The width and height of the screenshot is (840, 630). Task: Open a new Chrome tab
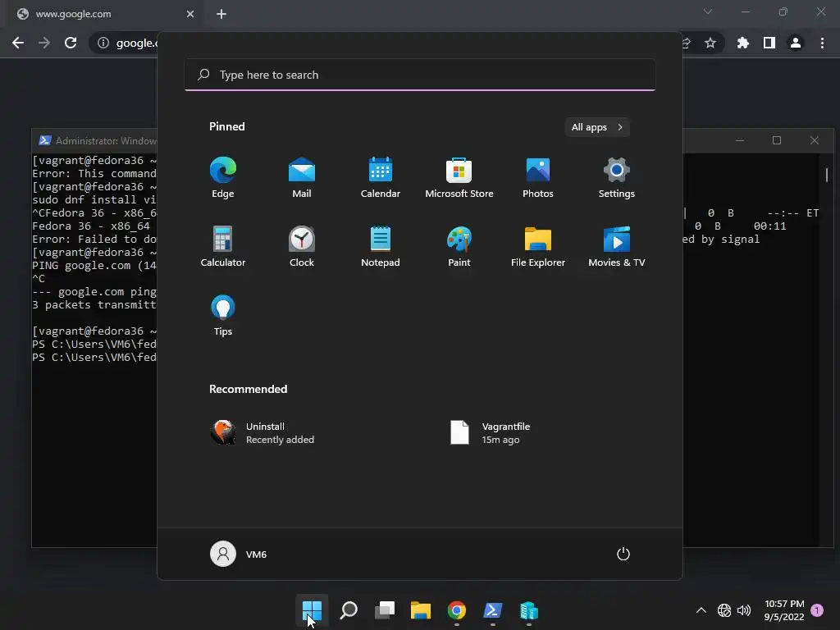pos(221,14)
